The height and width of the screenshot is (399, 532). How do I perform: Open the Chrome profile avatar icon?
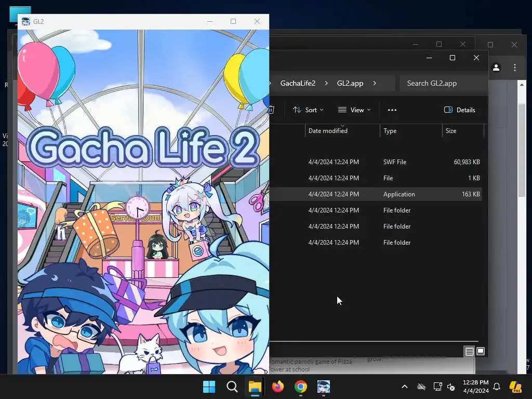pyautogui.click(x=496, y=68)
